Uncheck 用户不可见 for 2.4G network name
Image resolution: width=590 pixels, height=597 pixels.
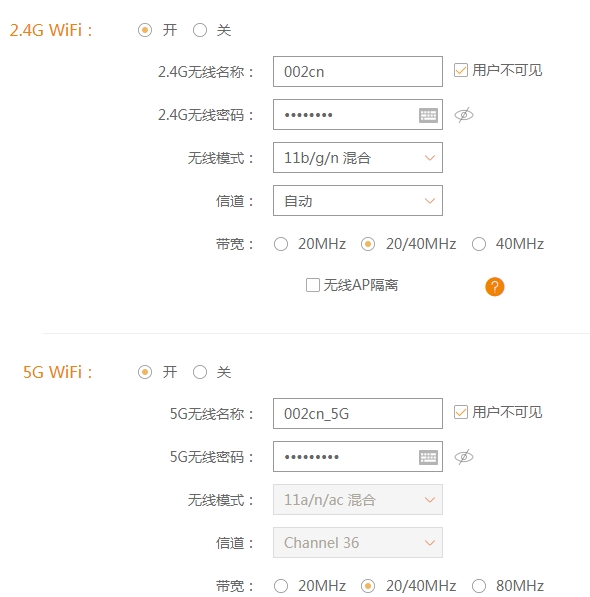(x=461, y=70)
